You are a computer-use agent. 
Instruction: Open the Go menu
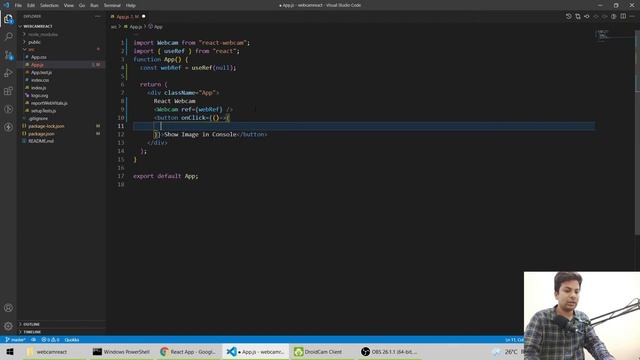click(x=82, y=5)
